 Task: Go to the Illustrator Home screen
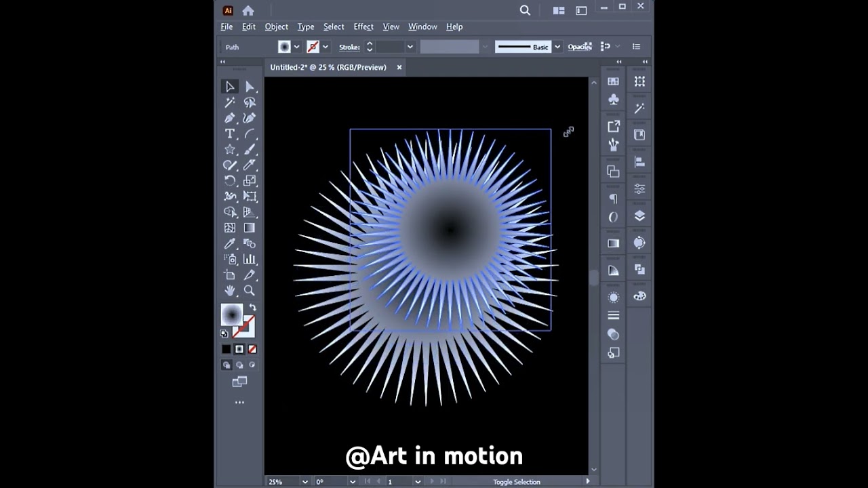(248, 10)
